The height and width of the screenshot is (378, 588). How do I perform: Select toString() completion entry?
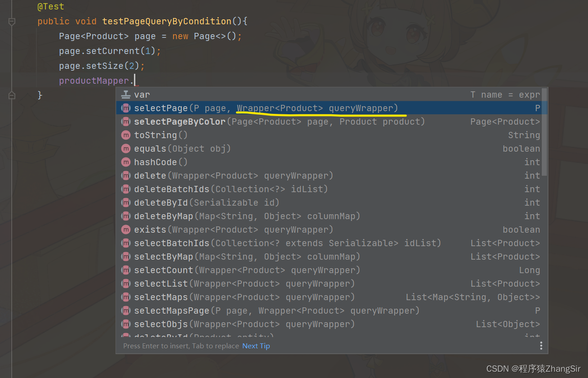coord(329,135)
